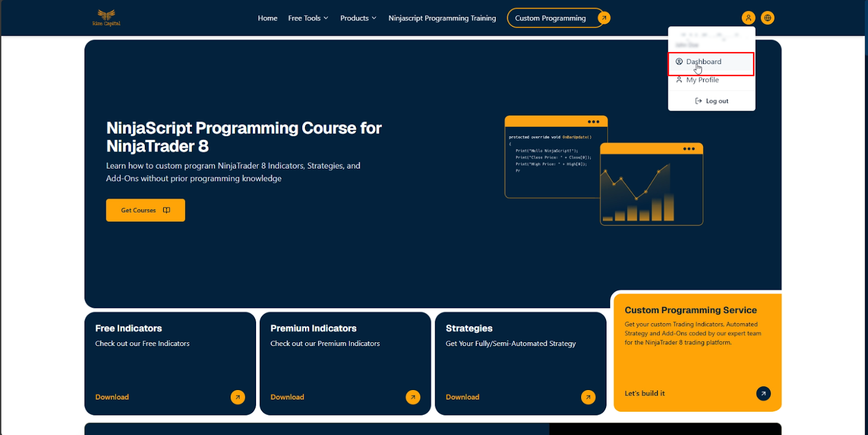Select My Profile from account menu

click(711, 80)
